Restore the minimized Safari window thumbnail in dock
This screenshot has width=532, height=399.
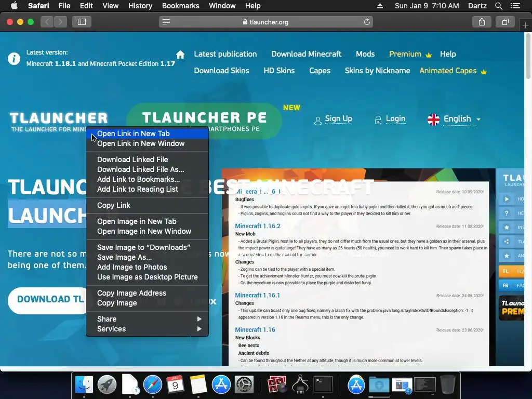point(402,385)
